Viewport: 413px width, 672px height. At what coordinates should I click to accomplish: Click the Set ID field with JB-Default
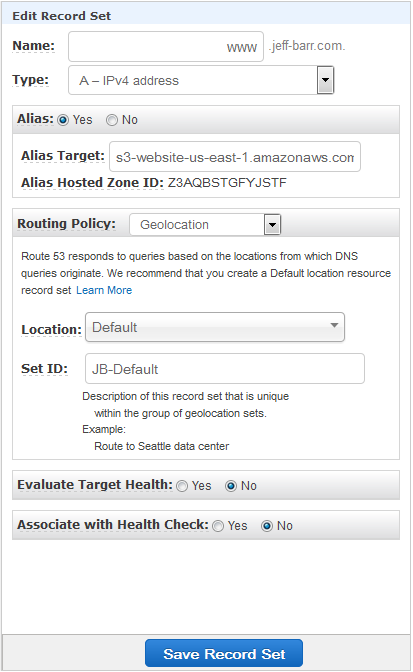[x=225, y=369]
